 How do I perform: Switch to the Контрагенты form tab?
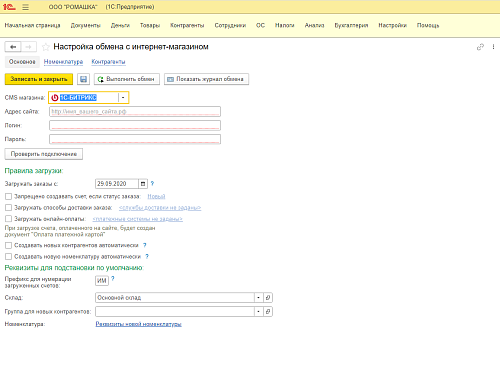tap(108, 62)
